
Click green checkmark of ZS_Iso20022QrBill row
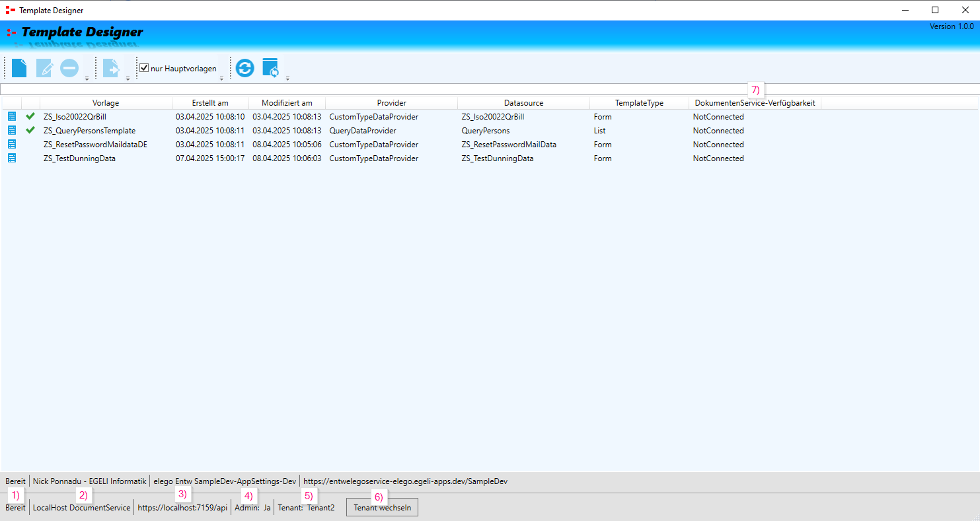[30, 116]
